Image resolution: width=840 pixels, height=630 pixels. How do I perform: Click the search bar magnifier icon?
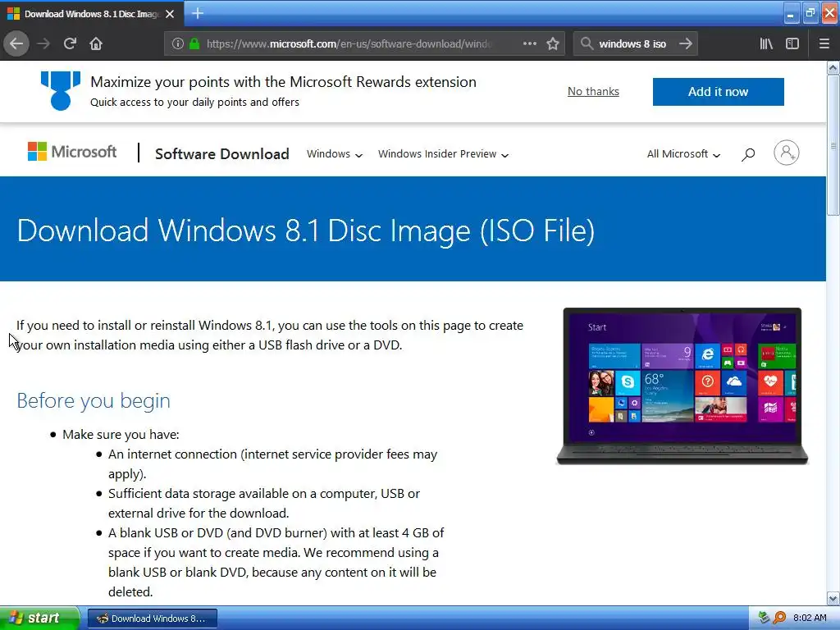tap(587, 43)
